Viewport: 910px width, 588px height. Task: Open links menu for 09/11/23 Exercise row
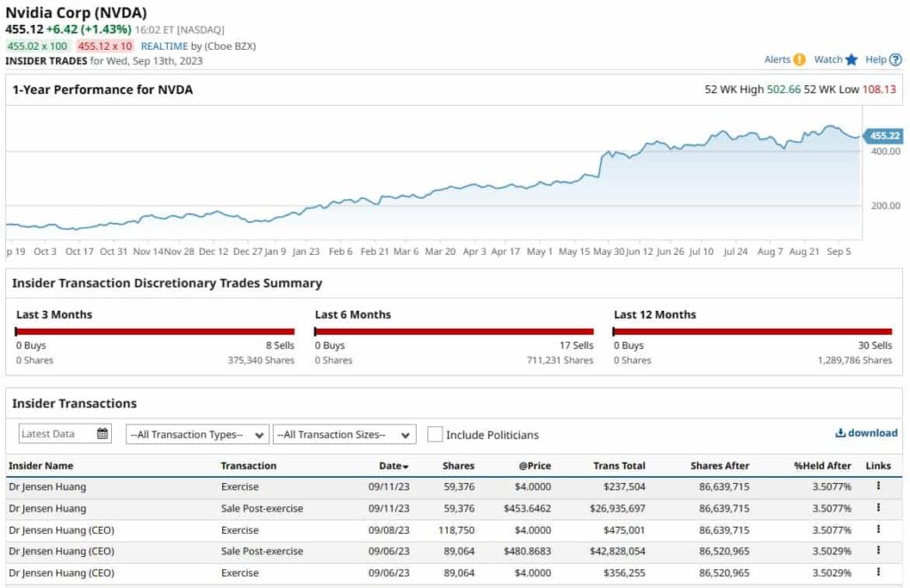click(x=878, y=487)
